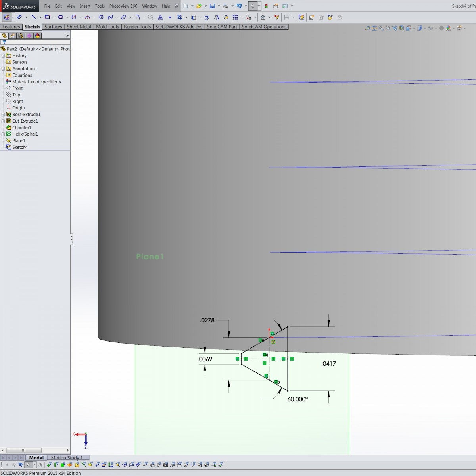
Task: Select the Line sketch tool
Action: click(x=34, y=17)
